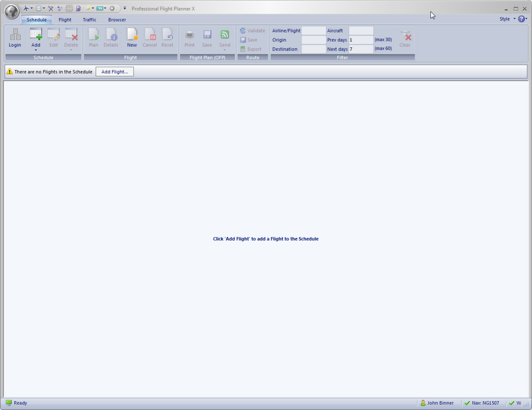Screen dimensions: 532x410
Task: Click the Print flight plan icon
Action: (x=189, y=38)
